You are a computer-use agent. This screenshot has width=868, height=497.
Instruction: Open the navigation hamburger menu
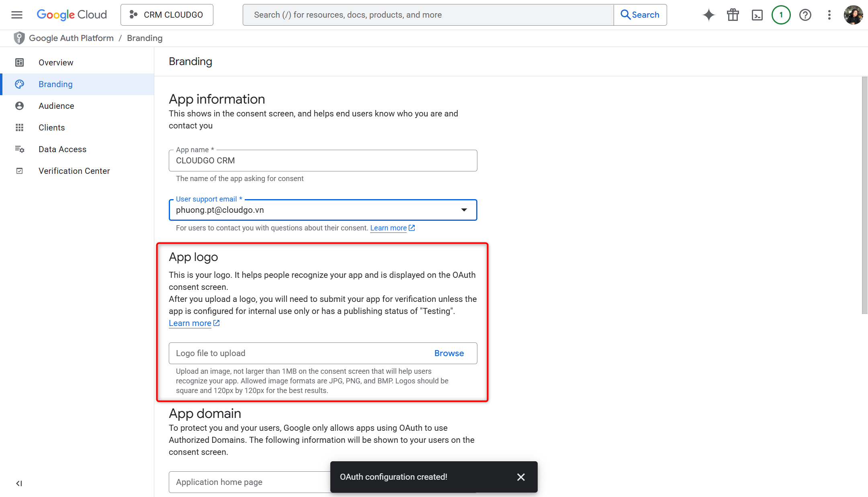click(x=16, y=14)
